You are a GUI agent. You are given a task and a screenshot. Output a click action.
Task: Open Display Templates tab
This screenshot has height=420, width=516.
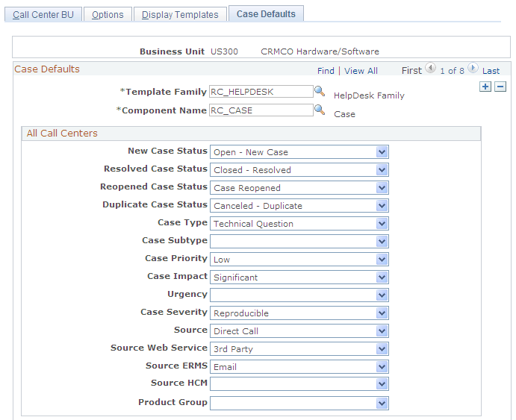pos(180,15)
